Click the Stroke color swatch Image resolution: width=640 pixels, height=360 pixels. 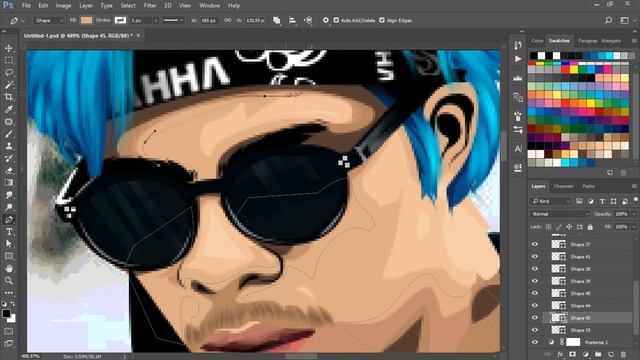pyautogui.click(x=120, y=20)
